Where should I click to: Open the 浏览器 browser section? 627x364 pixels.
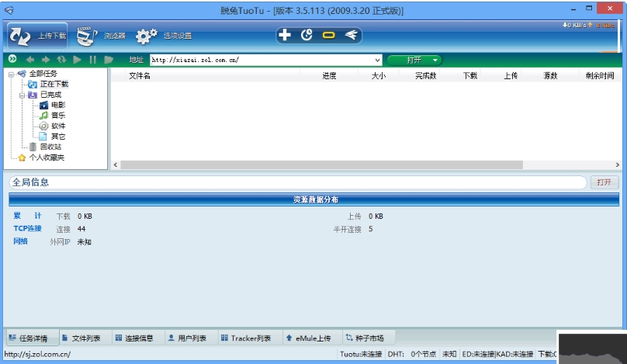click(x=101, y=36)
